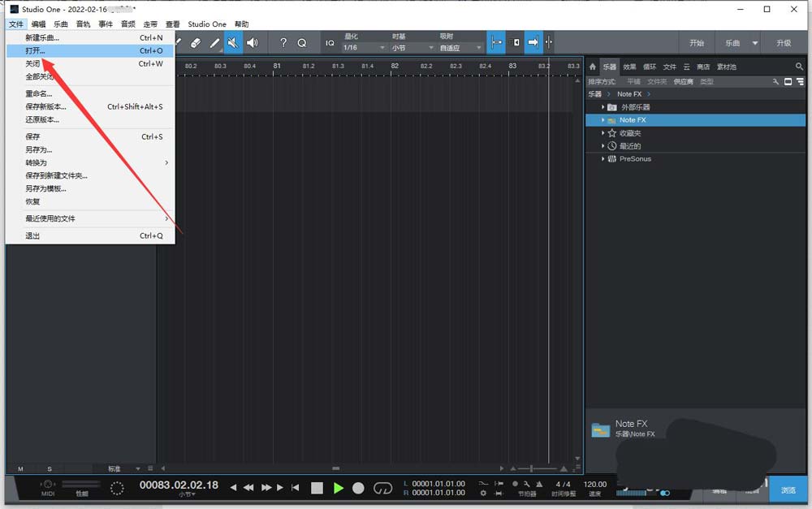Toggle the Mute tool in the toolbar

(233, 43)
